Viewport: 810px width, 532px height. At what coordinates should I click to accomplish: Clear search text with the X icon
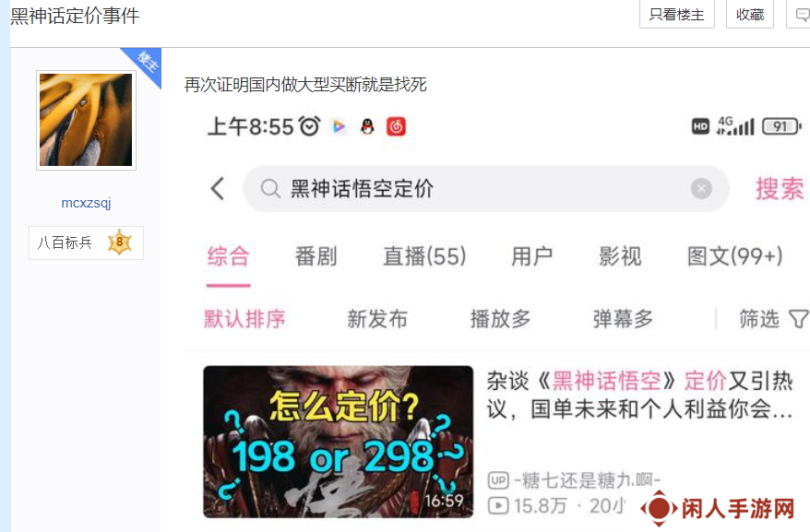[x=701, y=188]
